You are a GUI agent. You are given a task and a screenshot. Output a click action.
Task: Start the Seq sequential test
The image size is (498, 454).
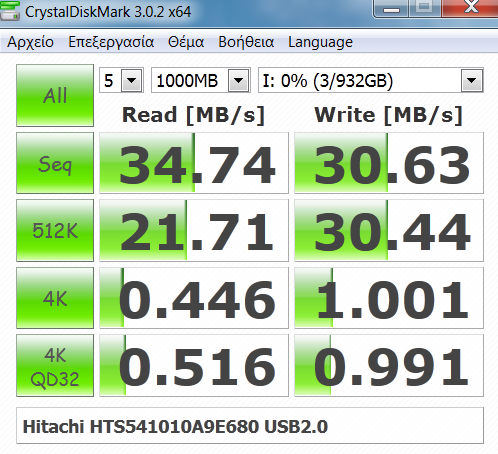coord(55,163)
